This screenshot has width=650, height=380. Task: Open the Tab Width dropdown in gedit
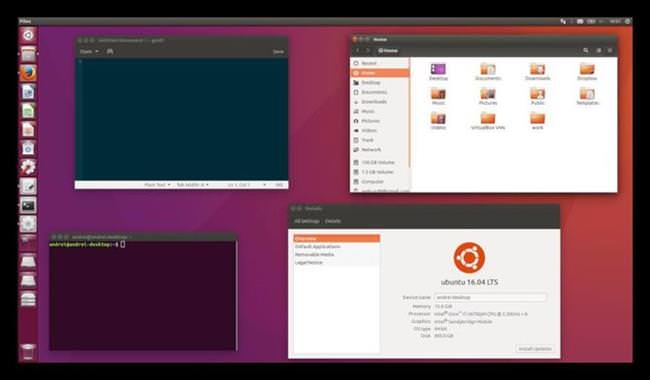click(x=193, y=185)
